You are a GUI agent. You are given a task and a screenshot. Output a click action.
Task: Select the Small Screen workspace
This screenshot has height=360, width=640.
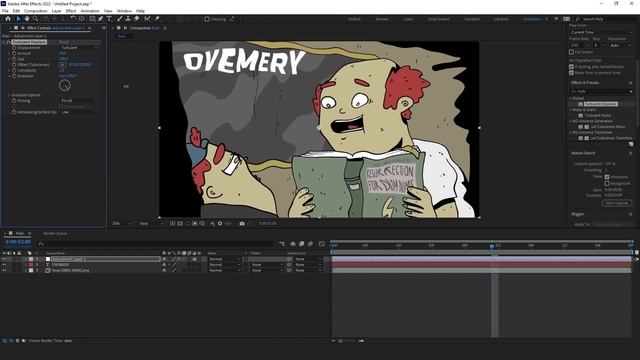tap(438, 19)
